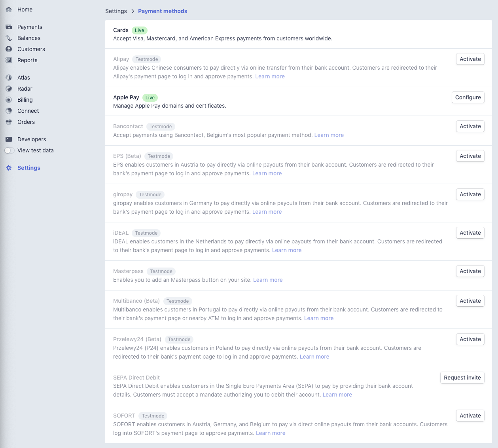The image size is (498, 448).
Task: Activate iDEAL payment method
Action: pos(470,233)
